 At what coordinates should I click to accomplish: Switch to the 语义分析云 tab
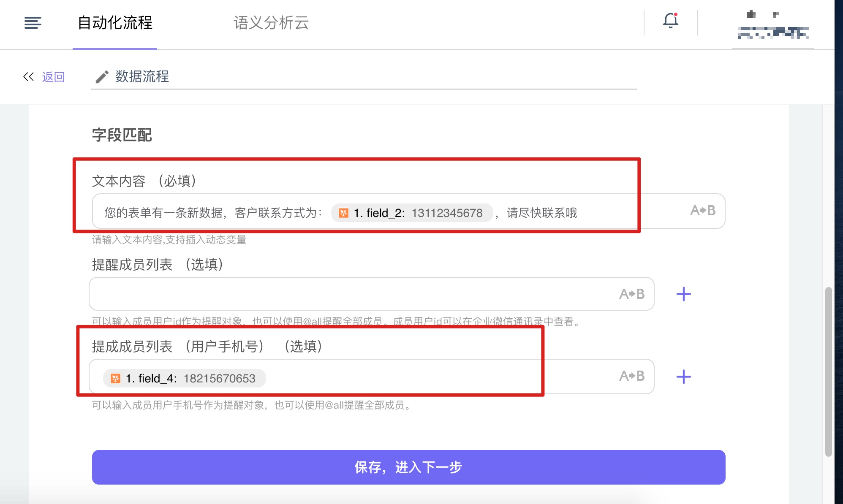(271, 23)
